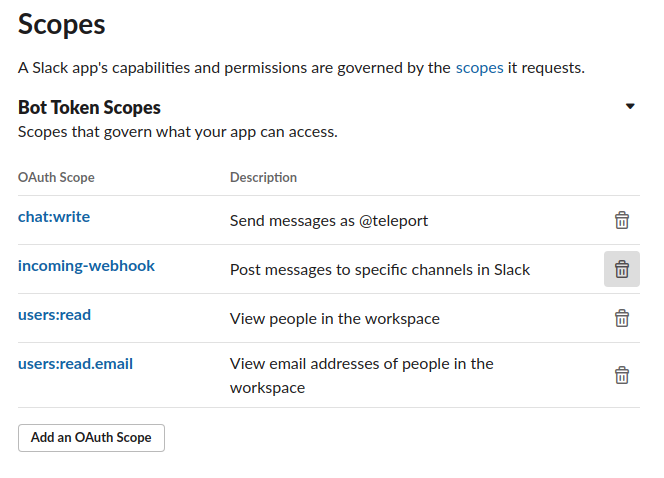Open the users:read scope link
This screenshot has width=664, height=478.
coord(54,315)
